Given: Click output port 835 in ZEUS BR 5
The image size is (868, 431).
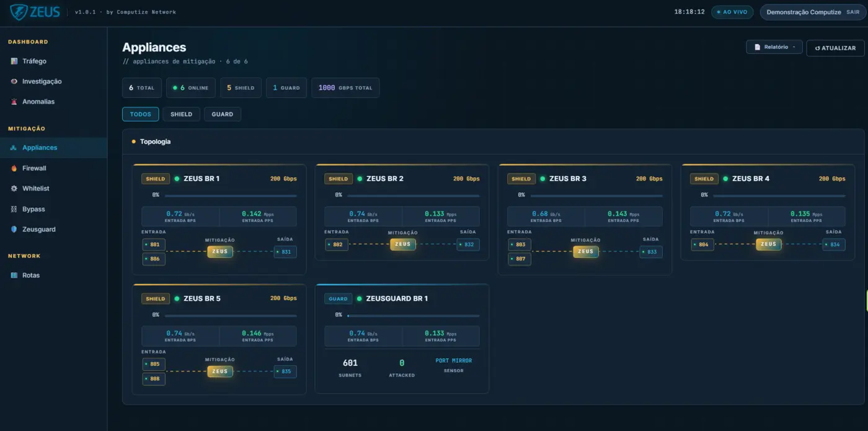Looking at the screenshot, I should point(285,372).
